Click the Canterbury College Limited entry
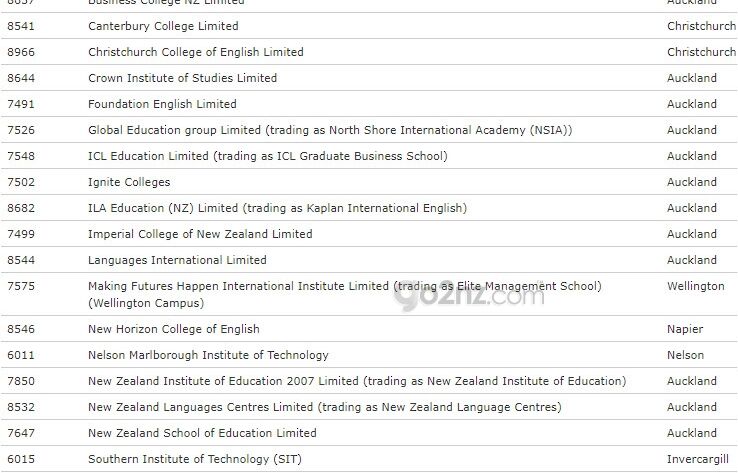Image resolution: width=738 pixels, height=473 pixels. pos(163,26)
